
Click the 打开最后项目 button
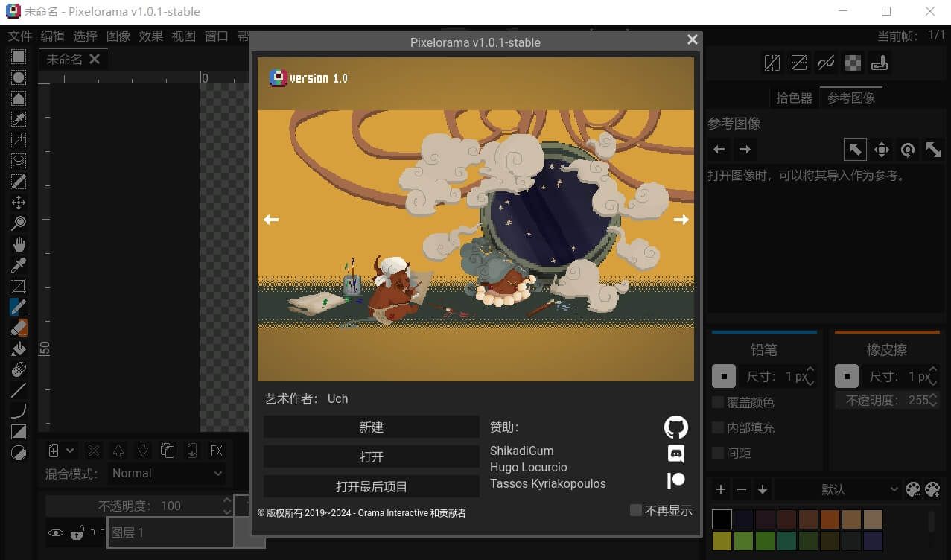[371, 486]
